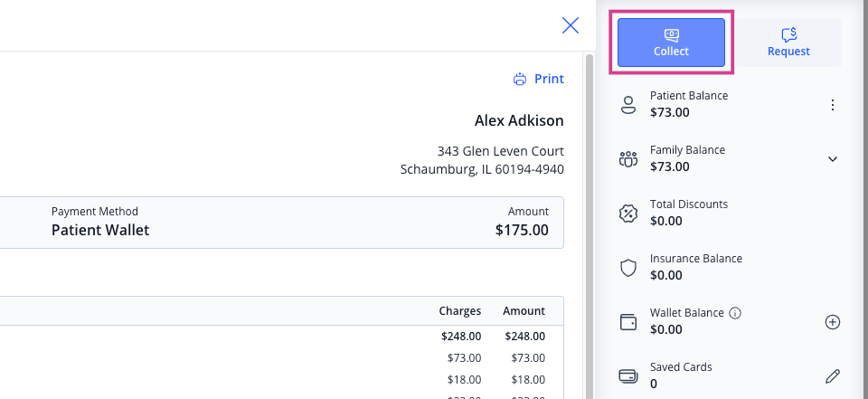Click the Charges column header
The height and width of the screenshot is (399, 868).
(460, 311)
